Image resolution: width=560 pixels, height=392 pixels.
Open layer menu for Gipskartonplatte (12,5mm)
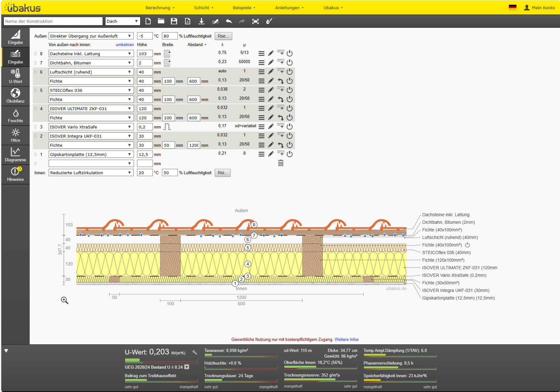(262, 154)
